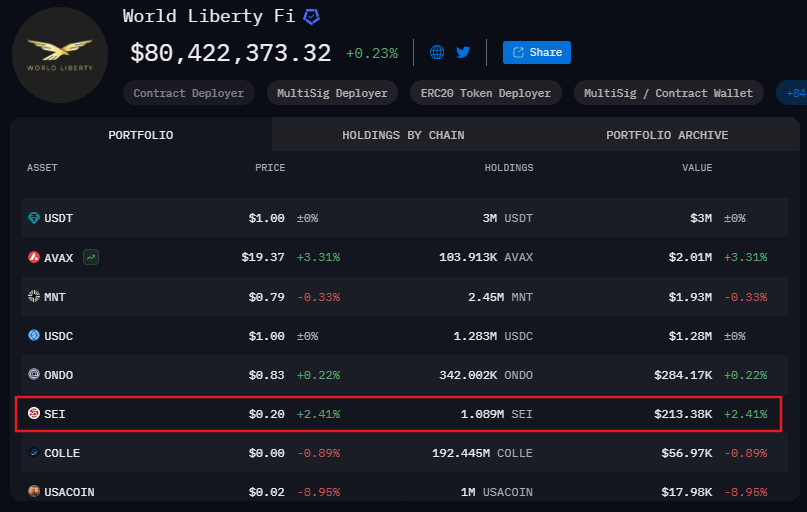This screenshot has height=512, width=807.
Task: Open the MNT asset name
Action: pyautogui.click(x=55, y=297)
